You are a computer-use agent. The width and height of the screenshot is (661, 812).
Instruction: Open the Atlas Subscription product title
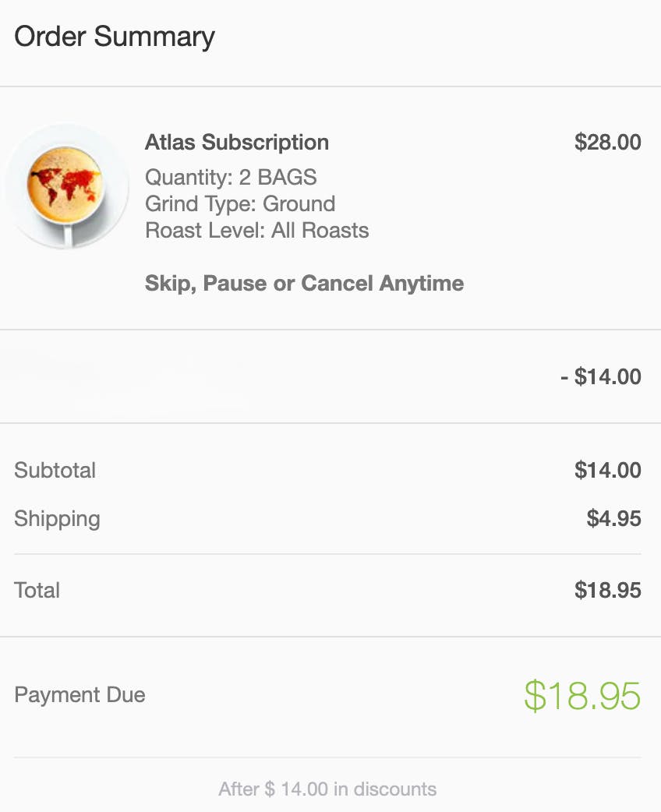click(x=237, y=143)
